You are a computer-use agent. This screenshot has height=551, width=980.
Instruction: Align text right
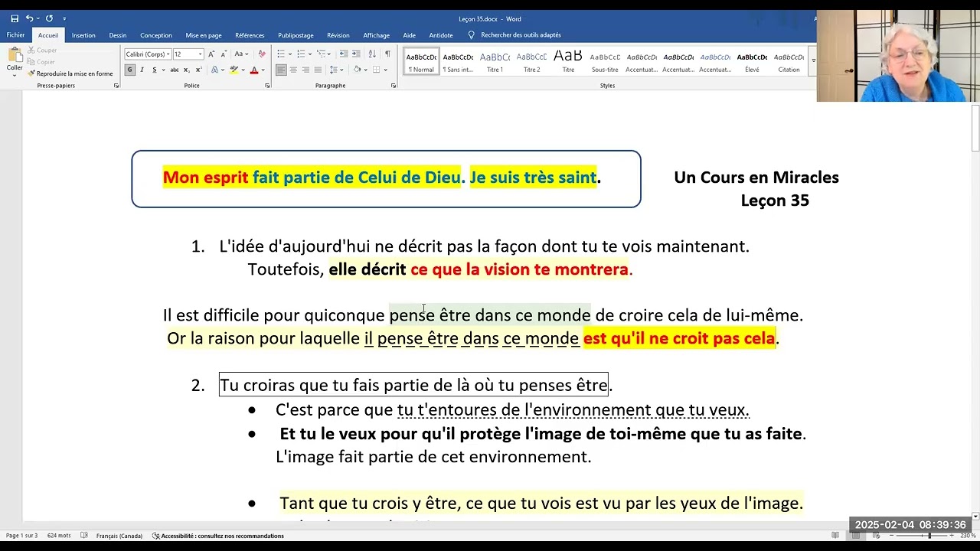tap(306, 70)
